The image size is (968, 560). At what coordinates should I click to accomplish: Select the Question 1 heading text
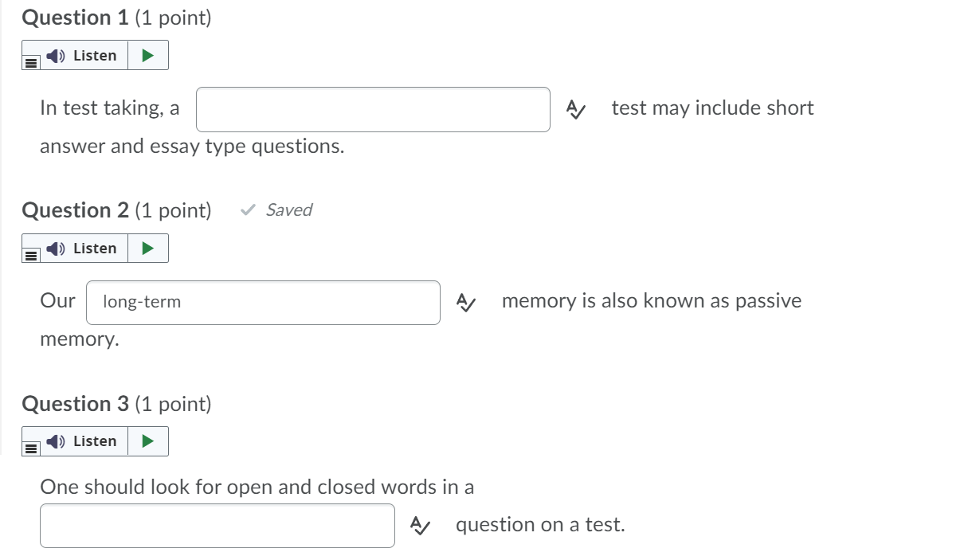click(x=76, y=17)
